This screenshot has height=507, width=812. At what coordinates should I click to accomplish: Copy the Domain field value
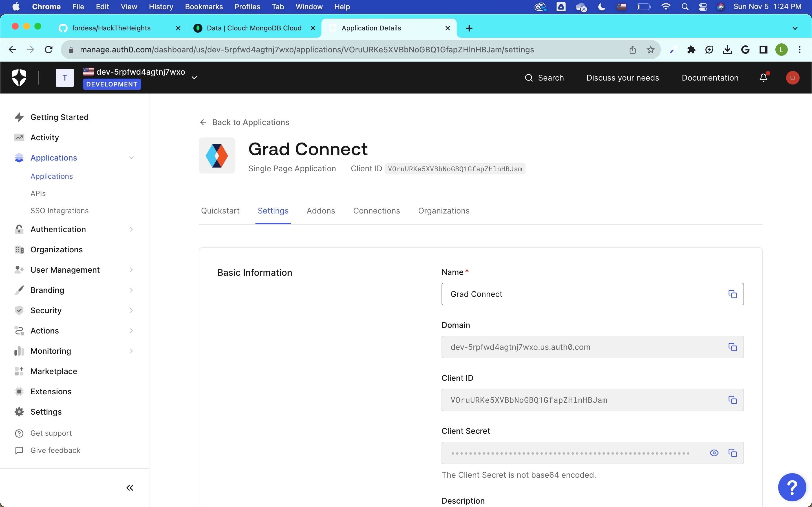pyautogui.click(x=733, y=347)
